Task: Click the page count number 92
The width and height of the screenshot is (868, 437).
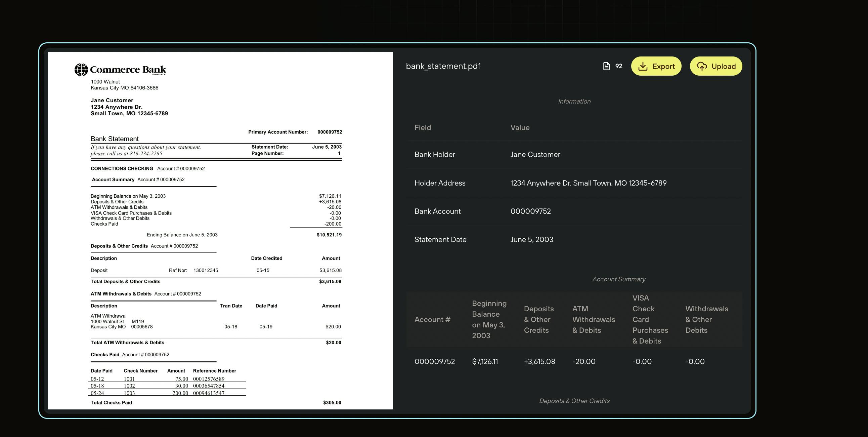Action: (x=619, y=66)
